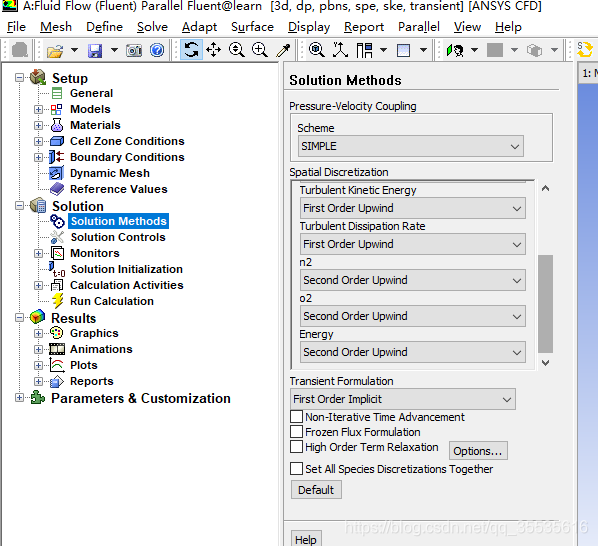This screenshot has width=598, height=546.
Task: Open the Define menu
Action: 104,27
